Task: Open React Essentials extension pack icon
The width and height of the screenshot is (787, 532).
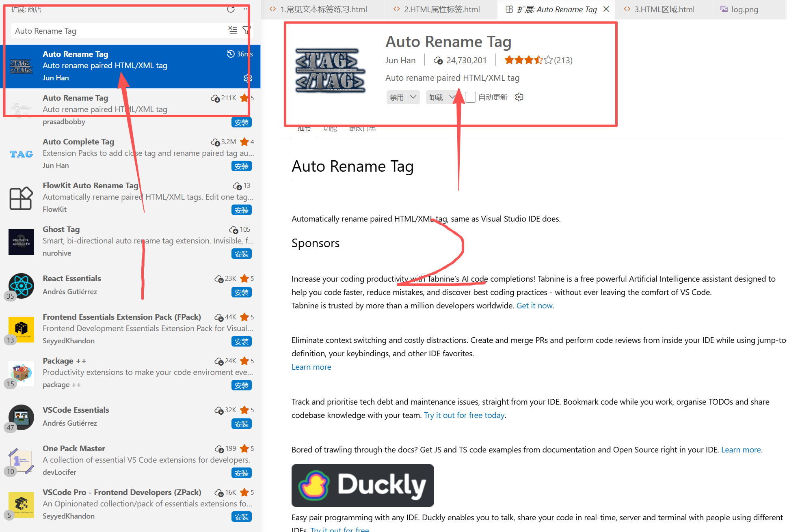Action: 21,285
